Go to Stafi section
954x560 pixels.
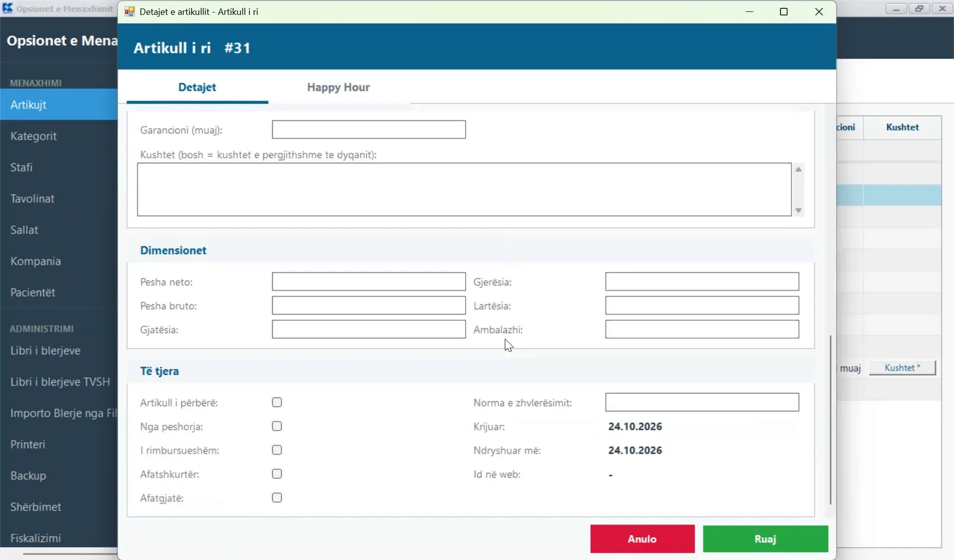point(59,167)
